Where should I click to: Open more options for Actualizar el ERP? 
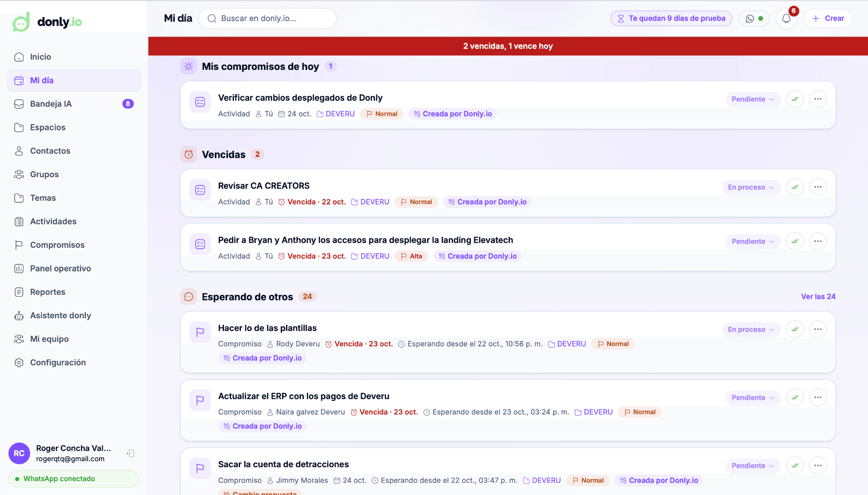coord(818,397)
